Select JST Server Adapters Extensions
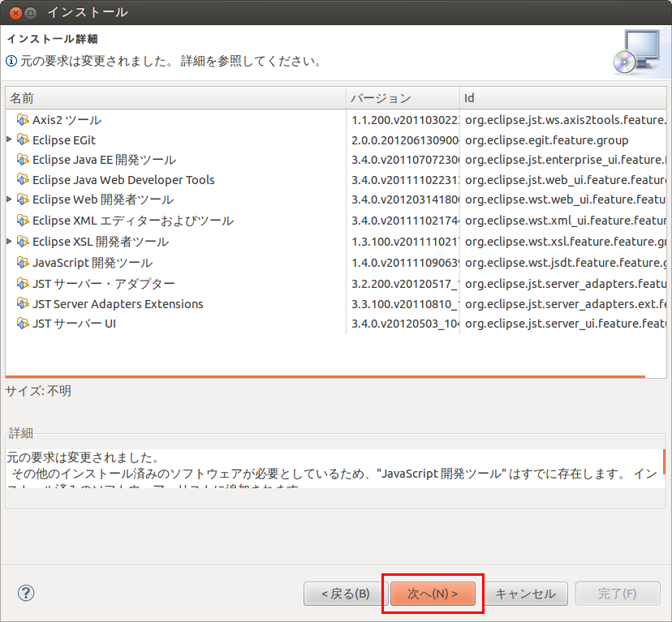Viewport: 672px width, 622px height. [336, 303]
